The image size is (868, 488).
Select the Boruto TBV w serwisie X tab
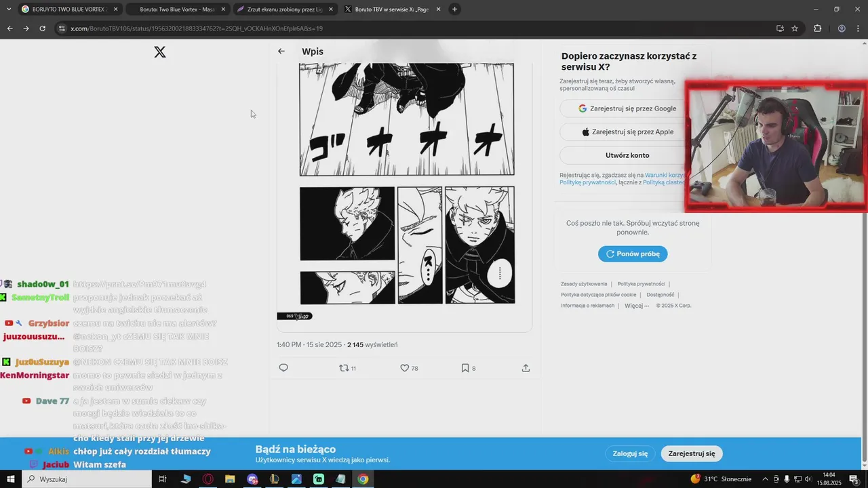point(392,9)
